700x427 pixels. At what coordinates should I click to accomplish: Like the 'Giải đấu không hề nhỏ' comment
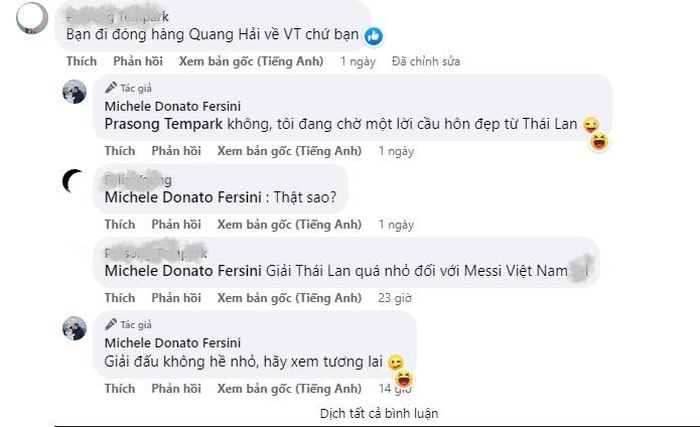(120, 389)
